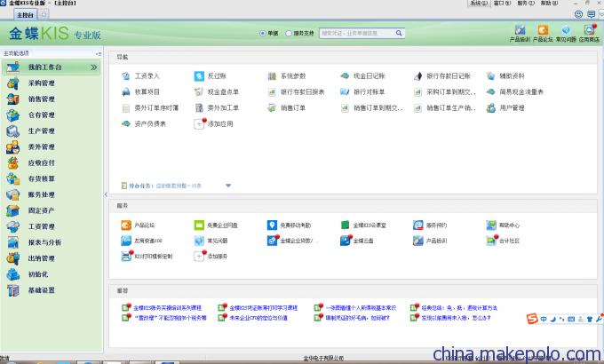This screenshot has height=364, width=604.
Task: Collapse sidebar with the left arrow handle
Action: coord(106,194)
